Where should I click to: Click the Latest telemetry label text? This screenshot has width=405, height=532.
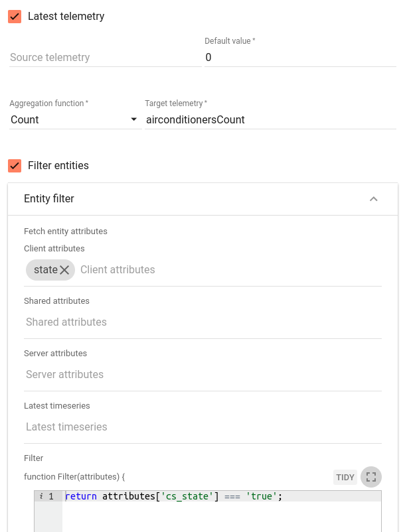coord(66,17)
